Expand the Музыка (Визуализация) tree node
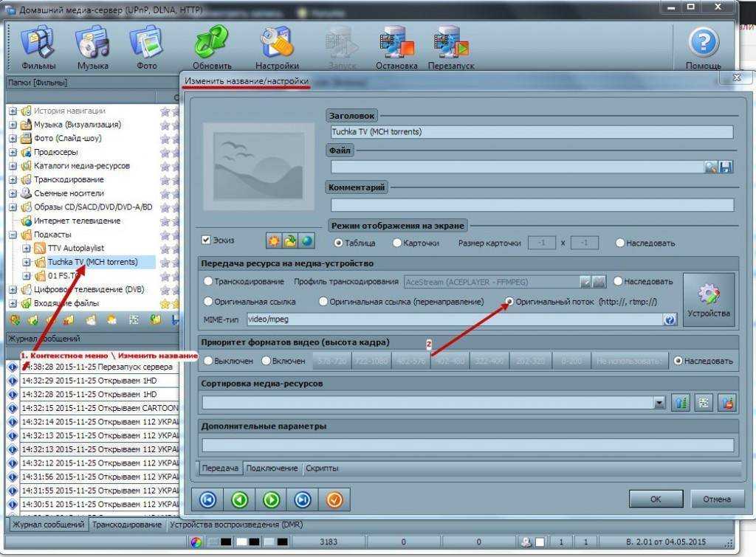756x557 pixels. point(13,125)
